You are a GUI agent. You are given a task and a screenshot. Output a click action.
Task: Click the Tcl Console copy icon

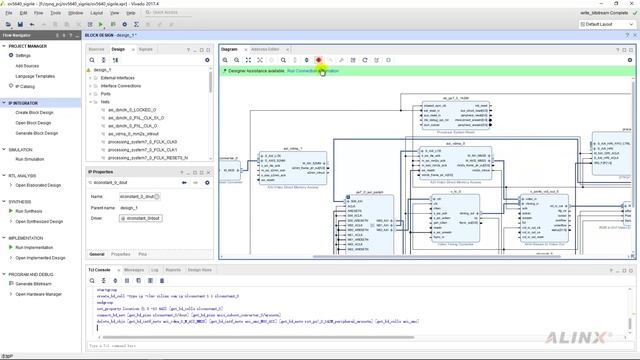pos(139,281)
